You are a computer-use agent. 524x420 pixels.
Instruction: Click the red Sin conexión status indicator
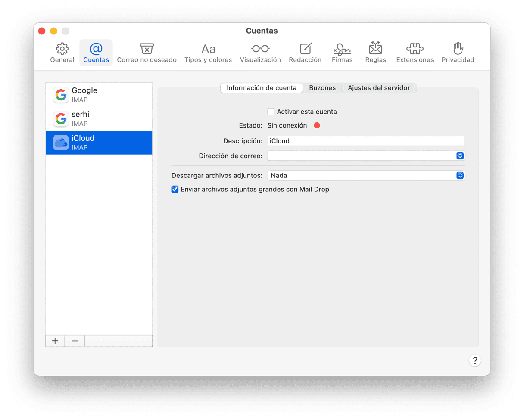pos(317,125)
